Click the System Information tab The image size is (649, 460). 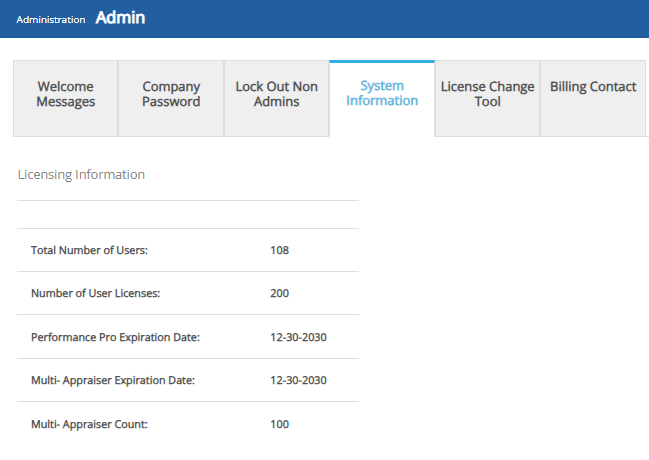382,94
